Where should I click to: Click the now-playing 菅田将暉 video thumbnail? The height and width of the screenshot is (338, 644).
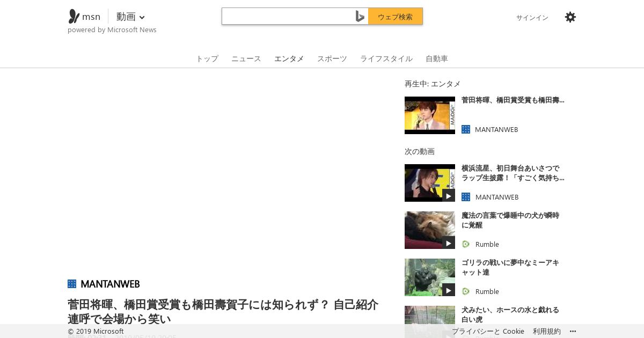(x=430, y=115)
